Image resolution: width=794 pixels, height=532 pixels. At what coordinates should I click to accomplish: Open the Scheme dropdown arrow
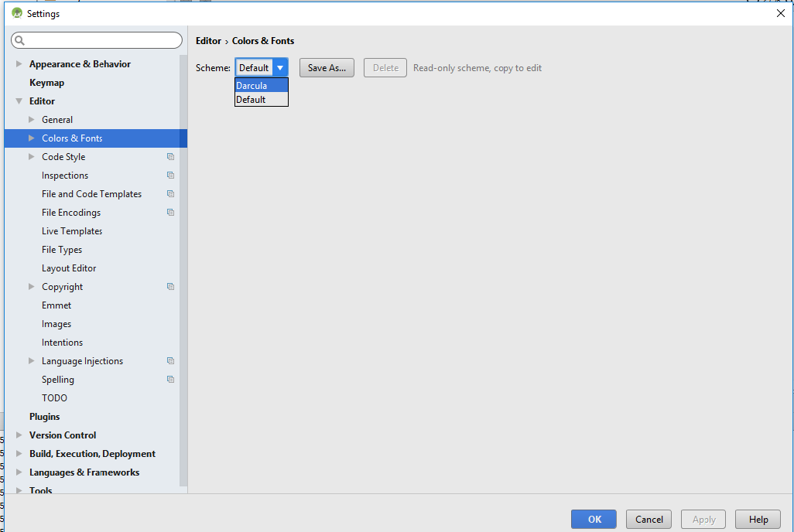[280, 68]
